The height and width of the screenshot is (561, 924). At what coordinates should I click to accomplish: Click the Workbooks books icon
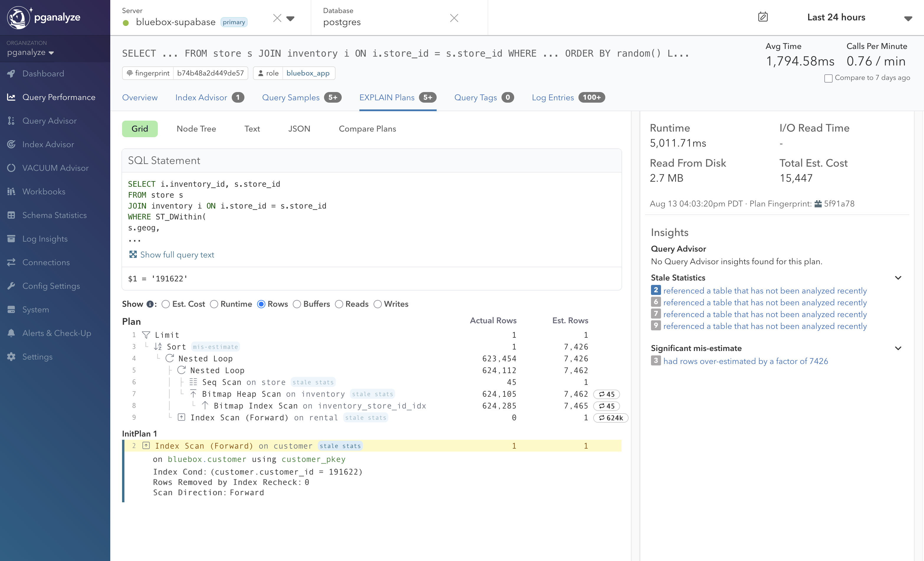pyautogui.click(x=11, y=191)
